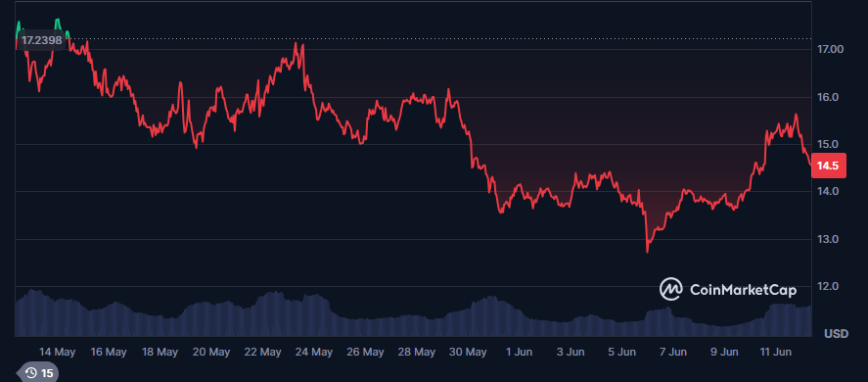
Task: Click the 16 May date label
Action: (108, 352)
